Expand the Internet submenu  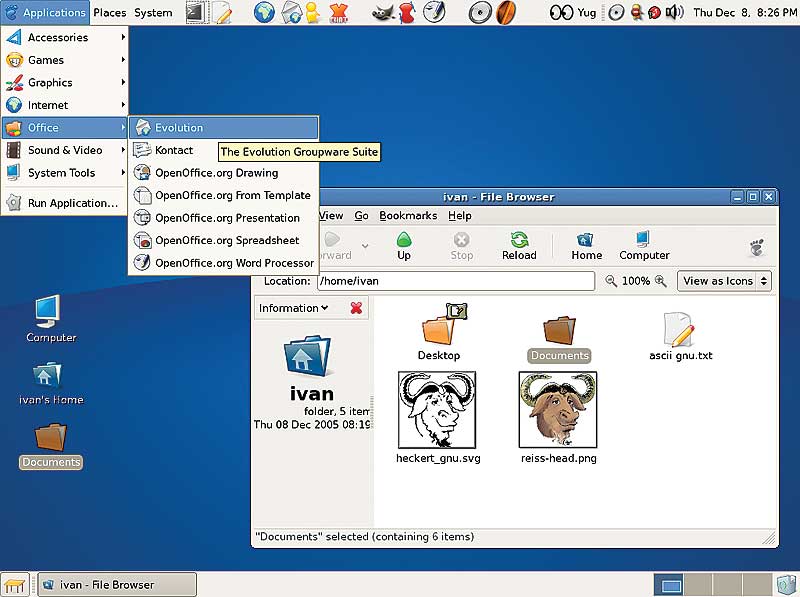click(x=65, y=105)
